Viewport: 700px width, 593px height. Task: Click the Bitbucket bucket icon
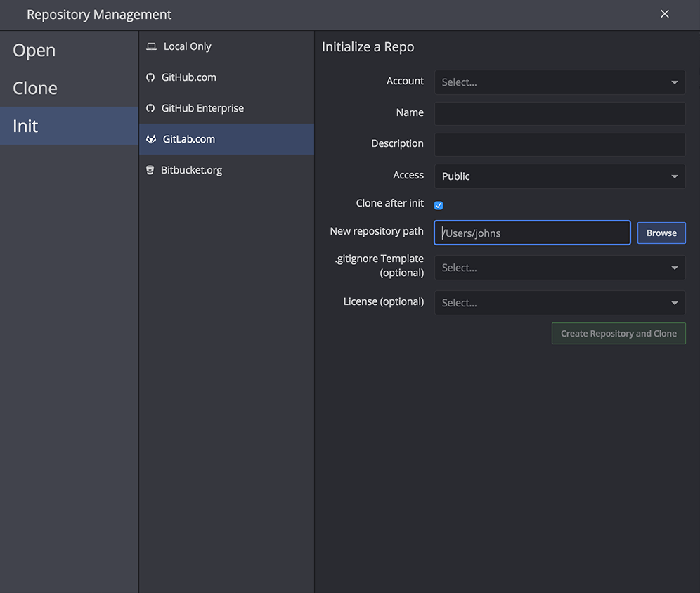pos(150,170)
